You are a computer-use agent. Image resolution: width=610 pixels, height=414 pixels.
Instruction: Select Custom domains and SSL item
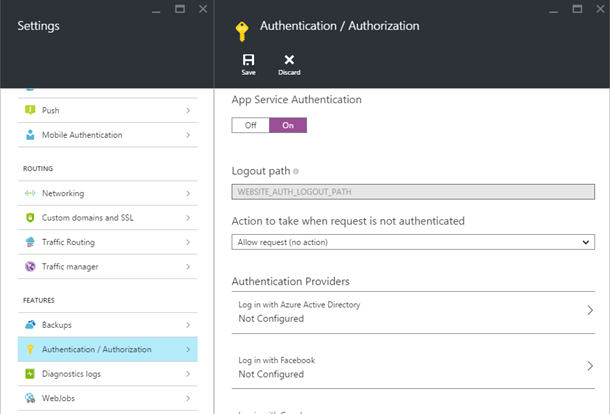(x=108, y=218)
